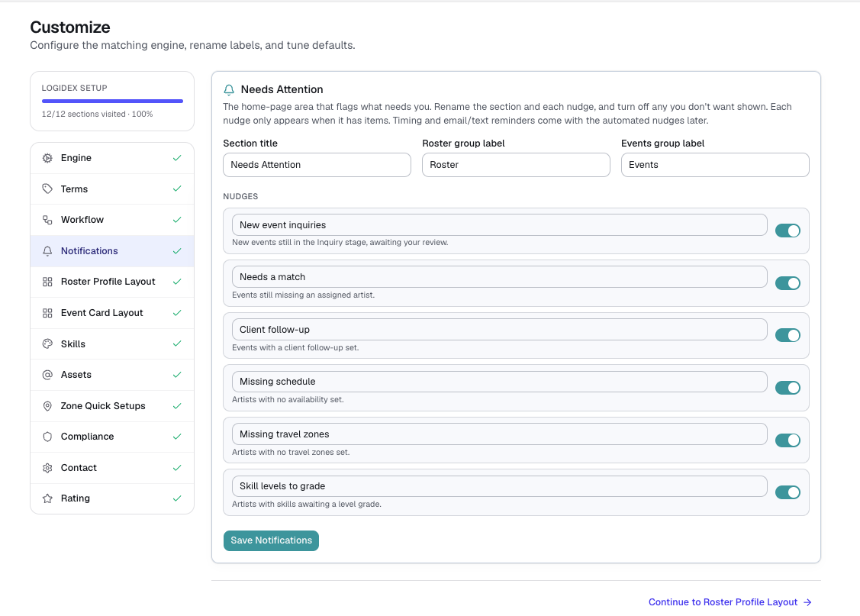Click the star icon beside Rating

48,498
